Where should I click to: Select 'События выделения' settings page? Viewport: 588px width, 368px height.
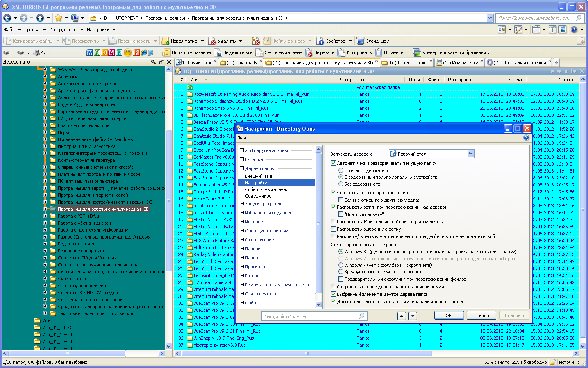(267, 189)
